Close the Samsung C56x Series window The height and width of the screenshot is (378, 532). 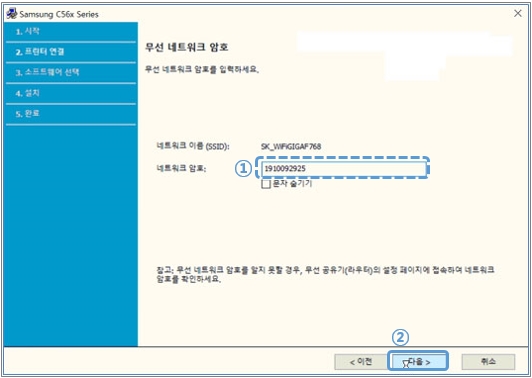(518, 14)
